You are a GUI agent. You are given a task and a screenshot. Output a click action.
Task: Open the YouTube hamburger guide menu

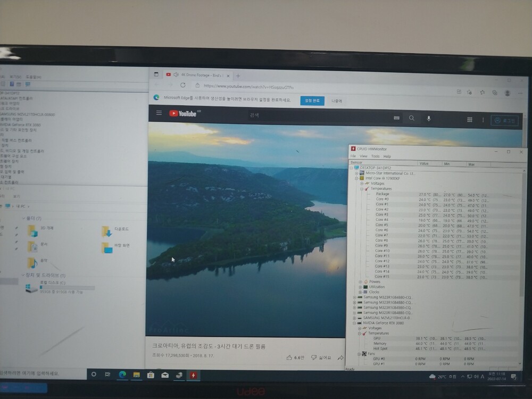[x=159, y=113]
